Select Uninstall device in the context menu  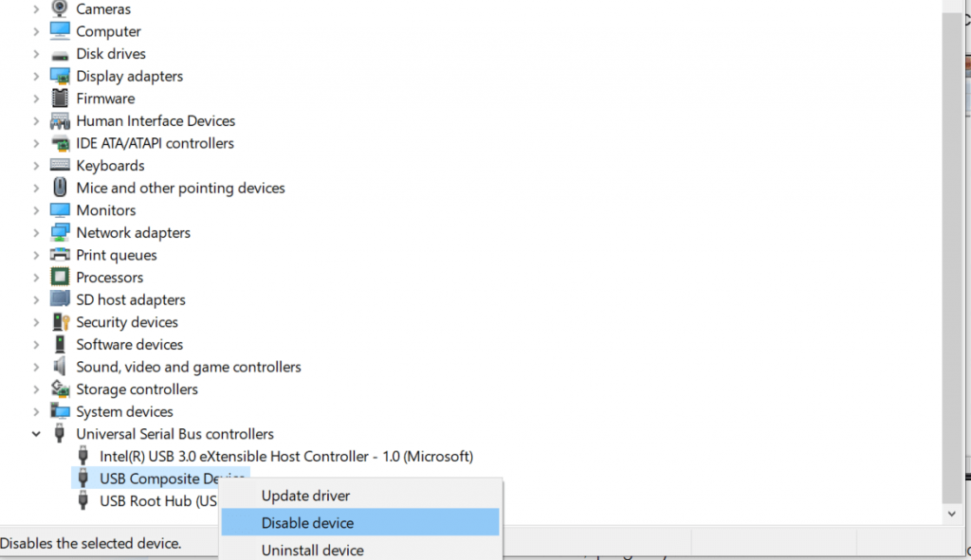311,550
